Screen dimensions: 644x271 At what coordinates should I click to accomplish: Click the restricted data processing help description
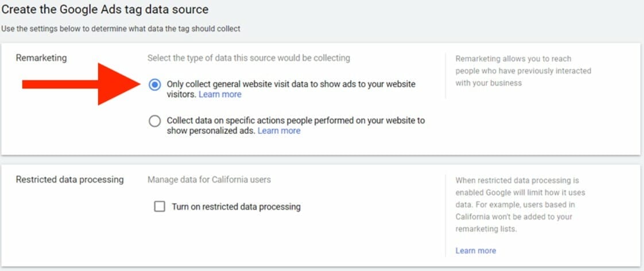click(x=521, y=204)
